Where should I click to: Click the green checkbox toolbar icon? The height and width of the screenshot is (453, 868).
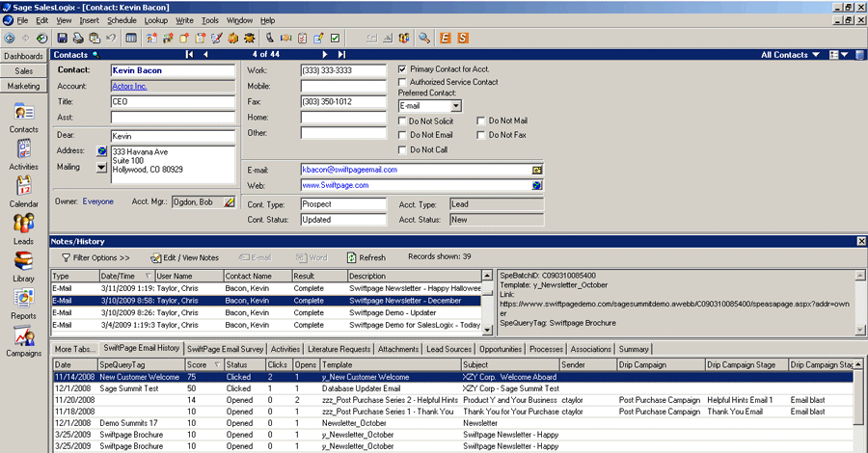coord(335,39)
